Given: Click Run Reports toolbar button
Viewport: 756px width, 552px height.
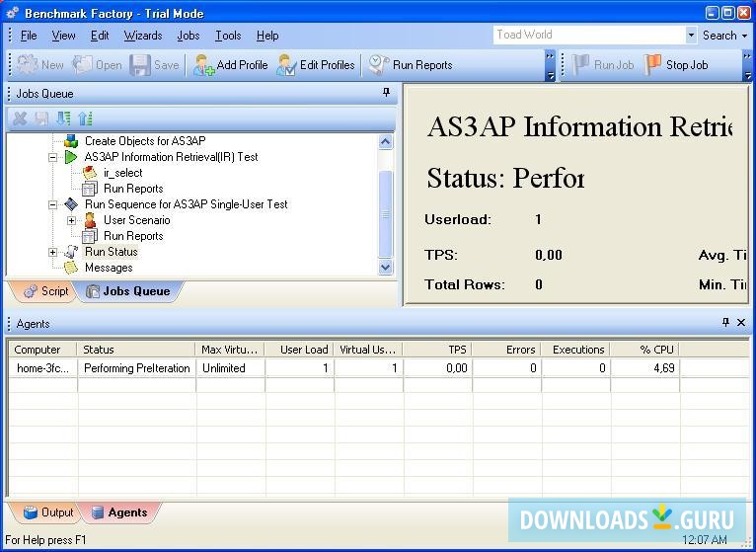Looking at the screenshot, I should pos(411,64).
